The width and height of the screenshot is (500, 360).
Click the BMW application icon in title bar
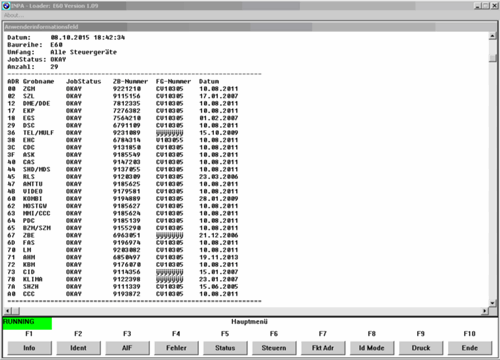pyautogui.click(x=6, y=6)
